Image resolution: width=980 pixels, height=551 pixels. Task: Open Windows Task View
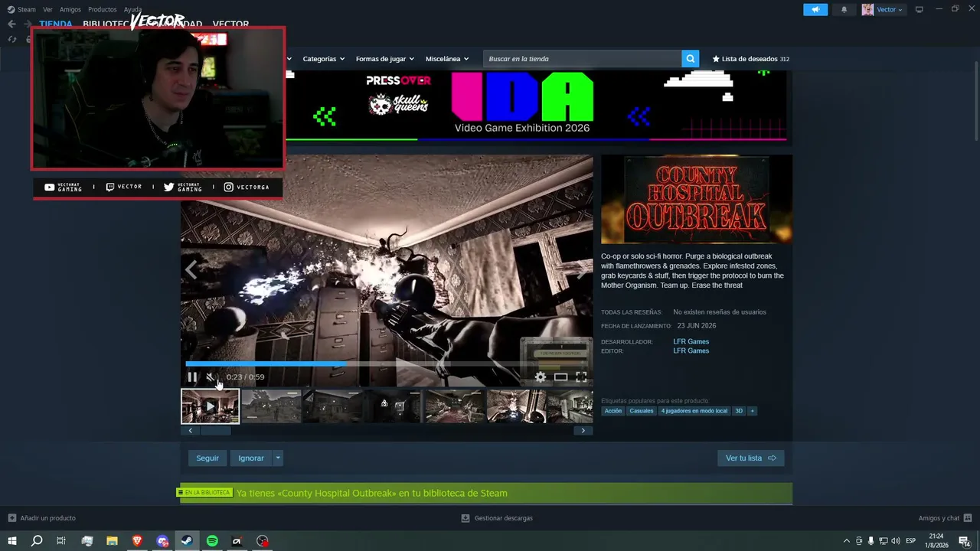(x=61, y=541)
